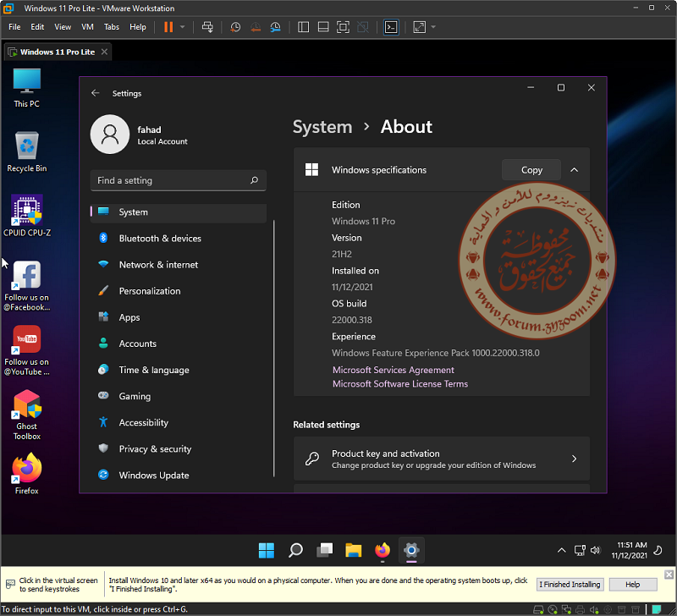The width and height of the screenshot is (677, 616).
Task: Click the Help button in VMware hint bar
Action: (x=632, y=585)
